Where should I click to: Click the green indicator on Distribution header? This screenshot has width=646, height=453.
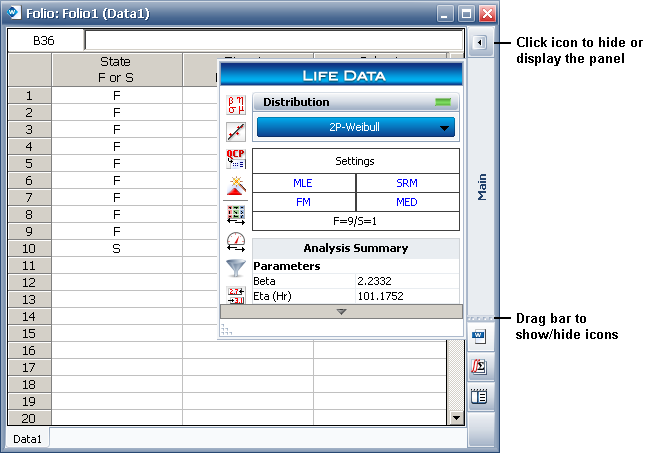pos(442,102)
